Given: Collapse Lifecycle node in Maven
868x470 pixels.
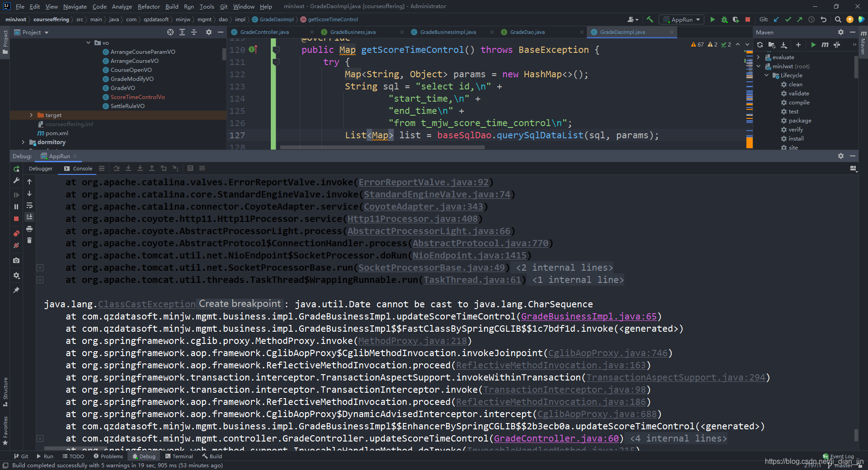Looking at the screenshot, I should (x=767, y=75).
